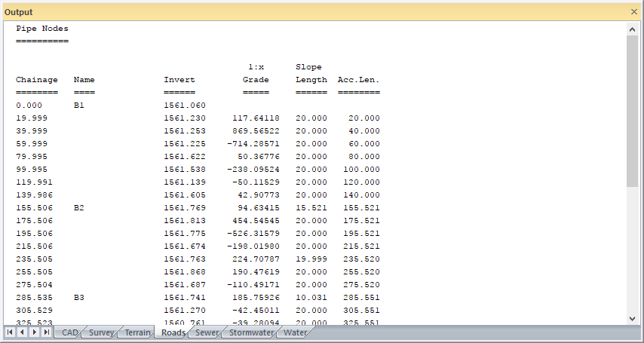The image size is (644, 343).
Task: Open the Survey output tab
Action: (103, 332)
